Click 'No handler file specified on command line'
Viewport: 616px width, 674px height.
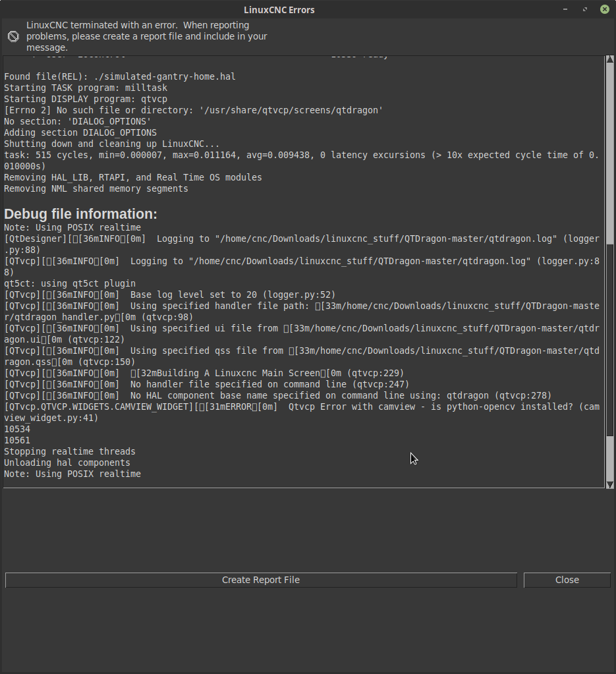coord(207,384)
